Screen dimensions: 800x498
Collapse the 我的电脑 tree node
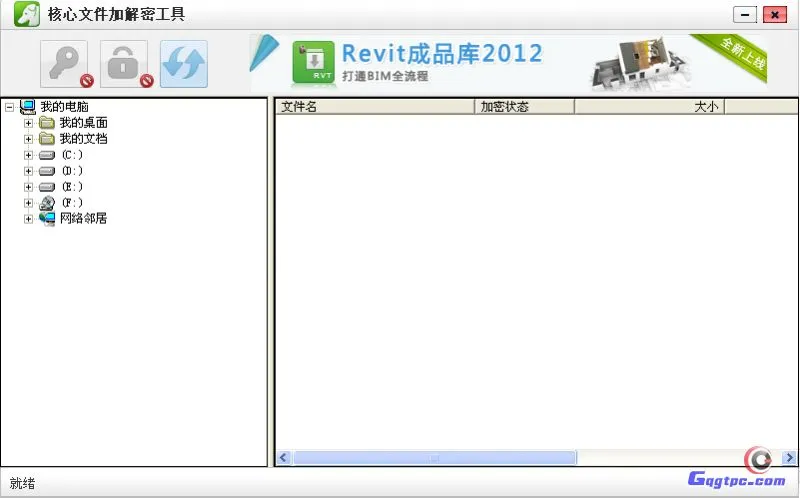pyautogui.click(x=9, y=107)
